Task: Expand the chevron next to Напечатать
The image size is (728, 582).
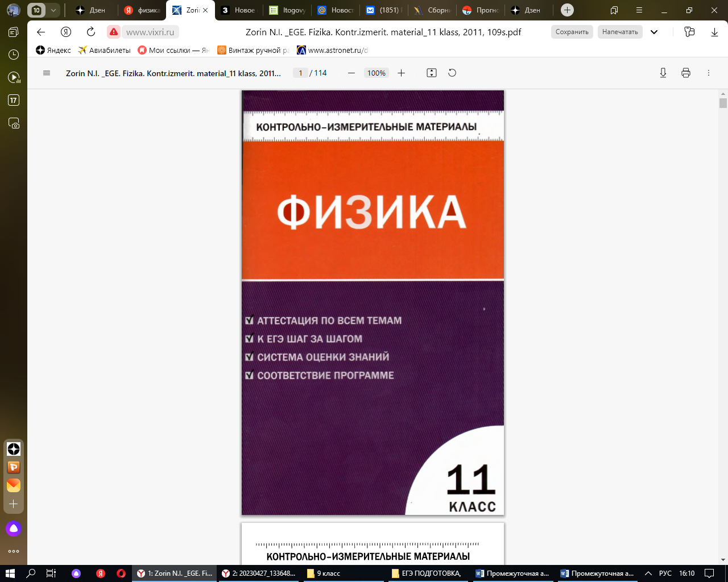Action: pyautogui.click(x=654, y=32)
